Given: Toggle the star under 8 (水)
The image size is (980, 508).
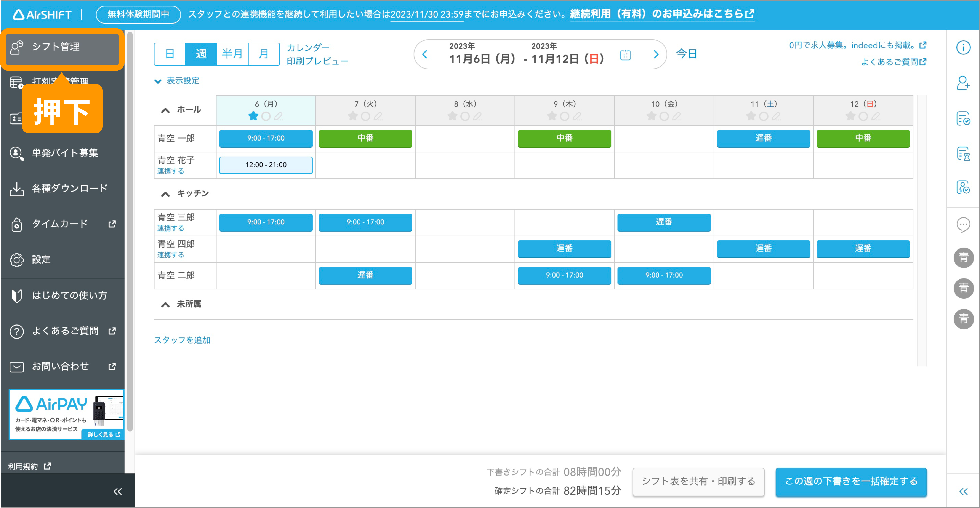Looking at the screenshot, I should (452, 116).
